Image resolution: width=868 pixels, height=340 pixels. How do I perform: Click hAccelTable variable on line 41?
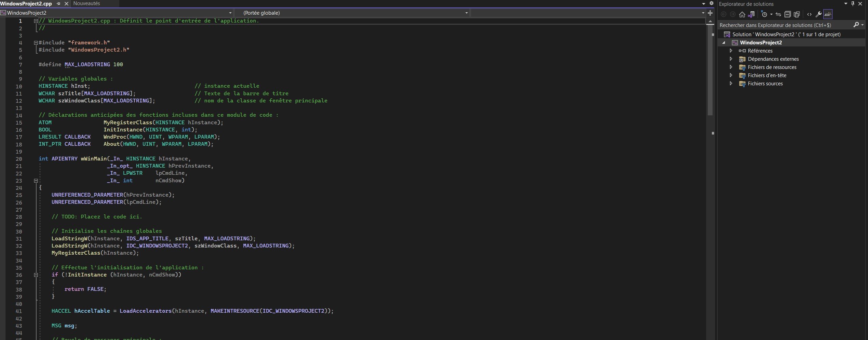pyautogui.click(x=92, y=311)
